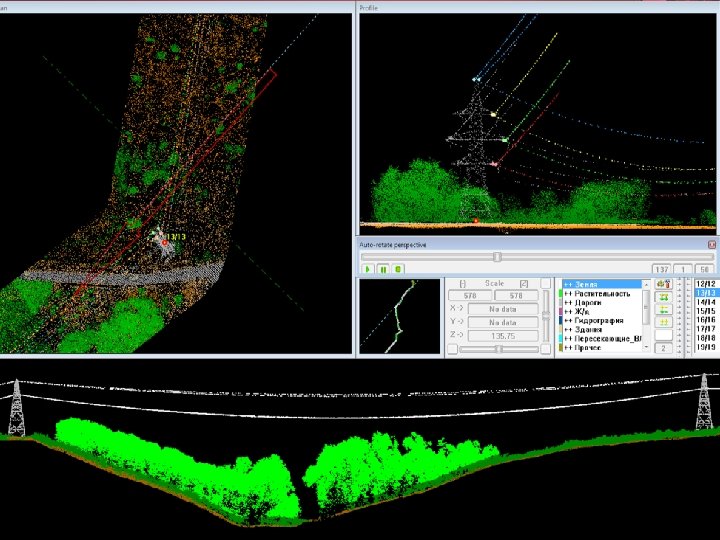Click the [-] scale decrease button

click(x=462, y=284)
